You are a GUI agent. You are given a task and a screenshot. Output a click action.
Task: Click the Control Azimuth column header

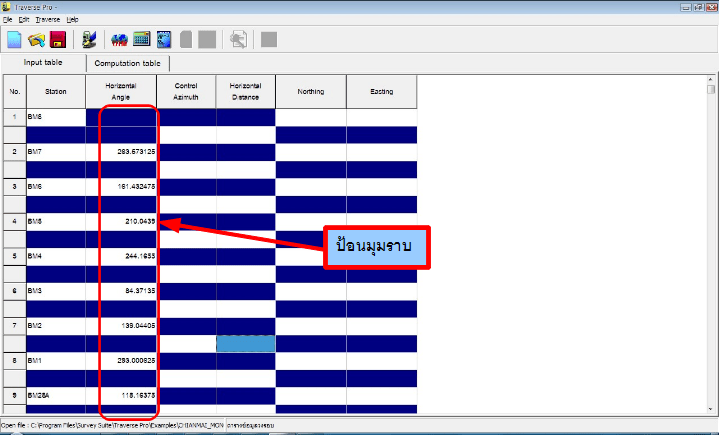pos(186,92)
